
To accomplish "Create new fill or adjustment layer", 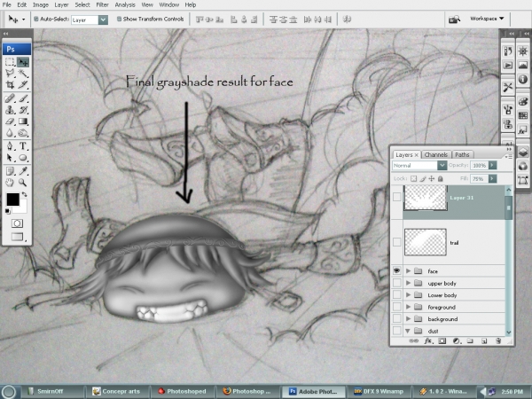I will pos(456,341).
